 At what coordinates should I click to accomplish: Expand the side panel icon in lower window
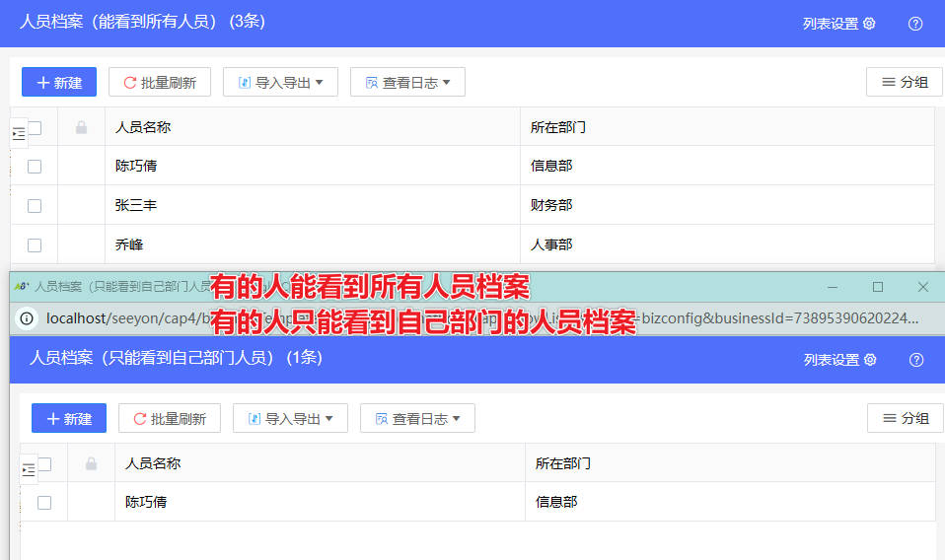tap(29, 470)
